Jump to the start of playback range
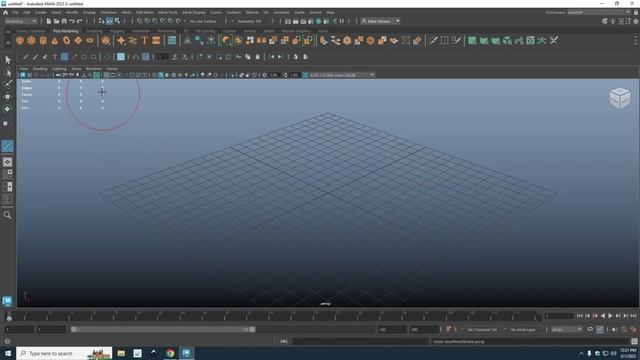 pos(580,316)
